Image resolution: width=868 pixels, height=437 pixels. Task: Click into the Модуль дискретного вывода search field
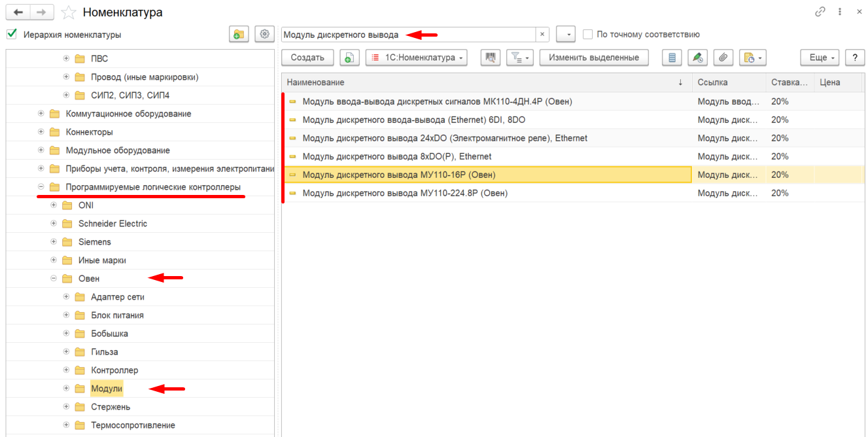(x=408, y=35)
